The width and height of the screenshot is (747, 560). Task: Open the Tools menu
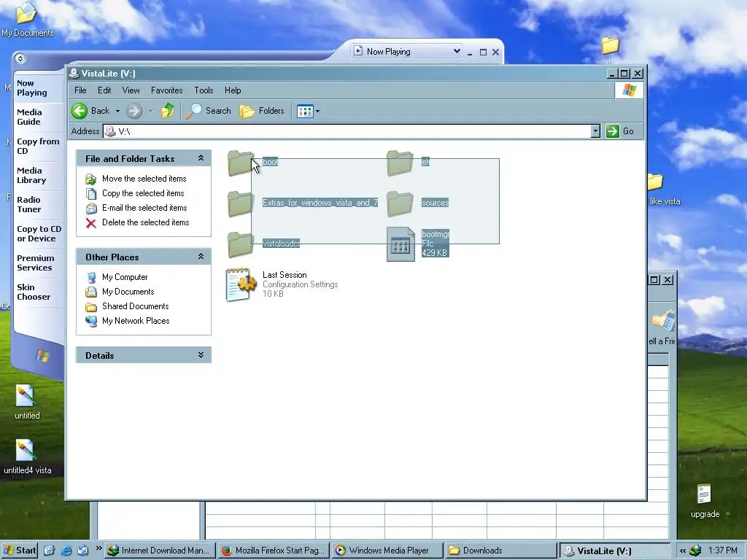click(x=204, y=90)
